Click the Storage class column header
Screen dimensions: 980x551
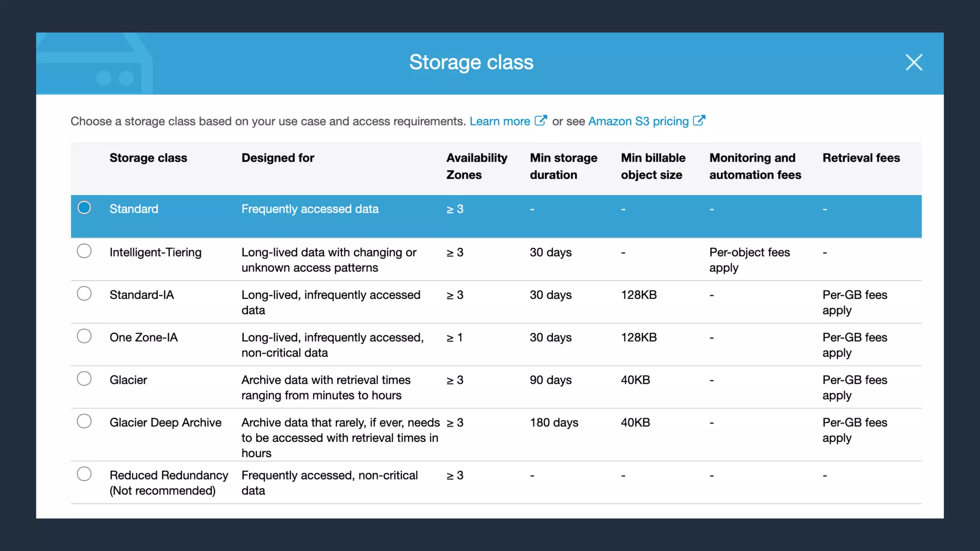[148, 158]
